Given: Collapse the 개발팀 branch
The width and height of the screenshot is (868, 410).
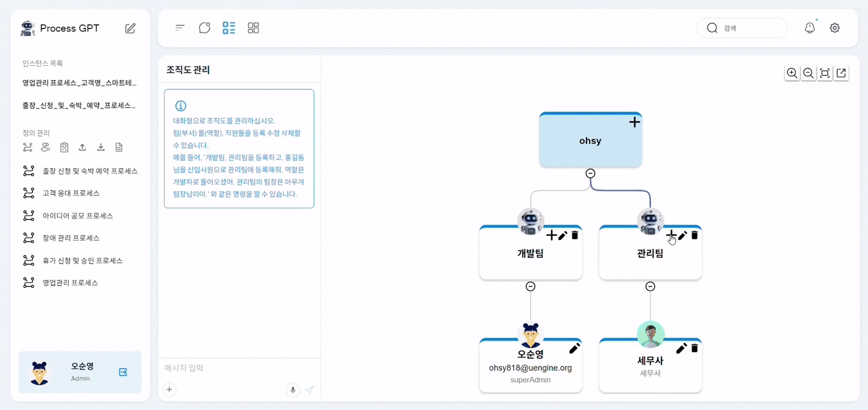Looking at the screenshot, I should pos(530,287).
